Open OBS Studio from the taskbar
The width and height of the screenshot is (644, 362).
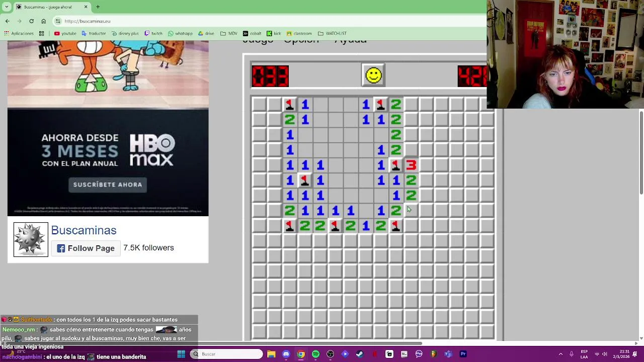click(330, 354)
